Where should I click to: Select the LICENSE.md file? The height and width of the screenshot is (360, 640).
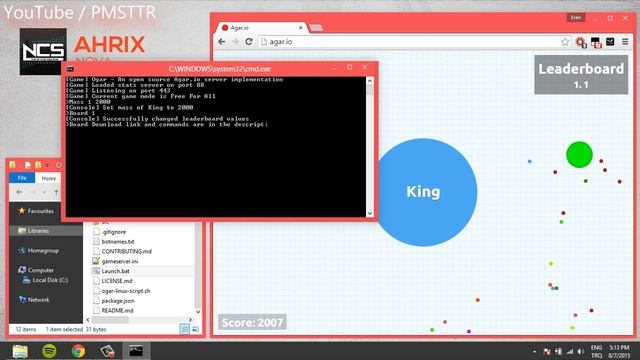click(x=117, y=281)
